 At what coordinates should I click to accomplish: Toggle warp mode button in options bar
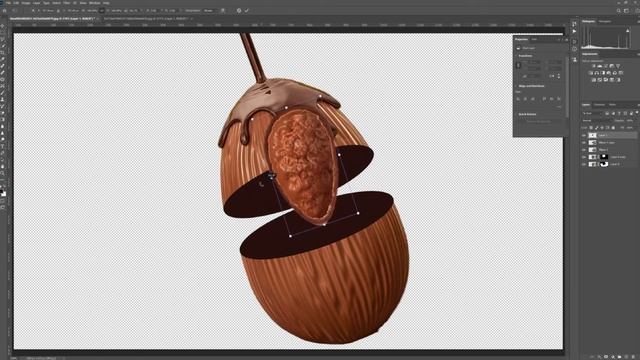pos(223,11)
